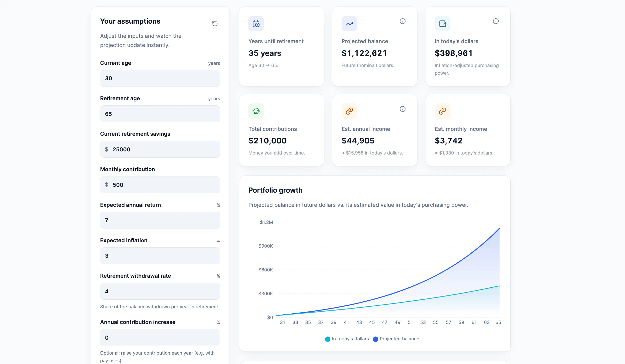Toggle the 'In today's dollars' legend series
This screenshot has width=625, height=364.
(x=347, y=339)
